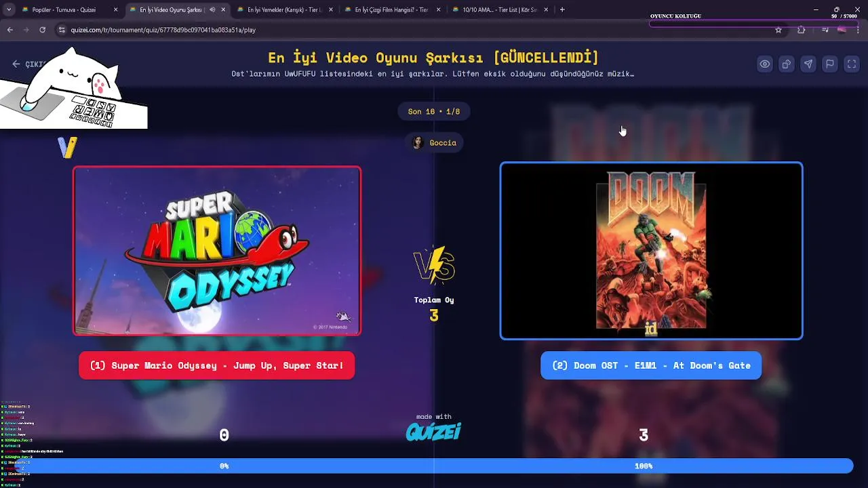Screen dimensions: 868x488
Task: Click the Toplam Oy count of 3
Action: tap(434, 316)
